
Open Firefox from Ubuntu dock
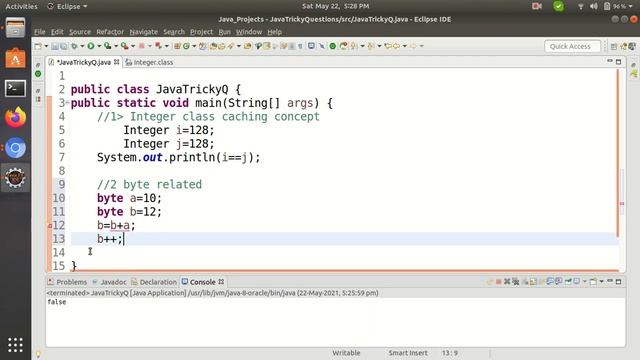[15, 118]
